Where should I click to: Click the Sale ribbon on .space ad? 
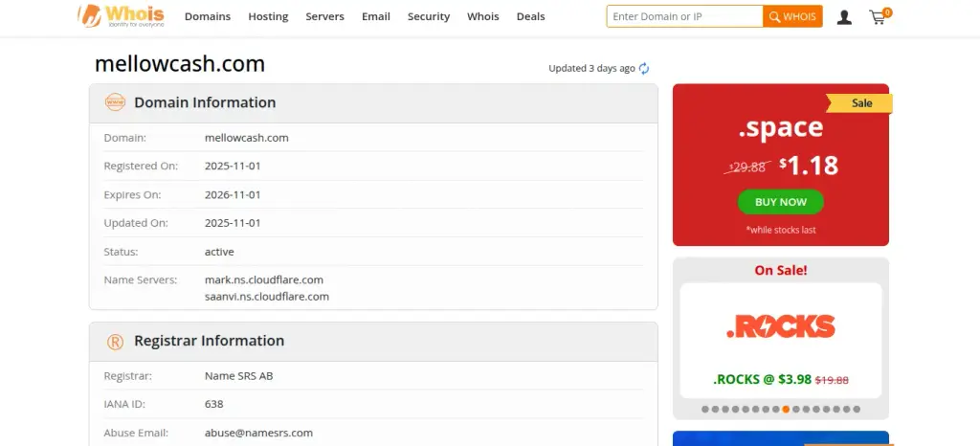click(x=859, y=103)
